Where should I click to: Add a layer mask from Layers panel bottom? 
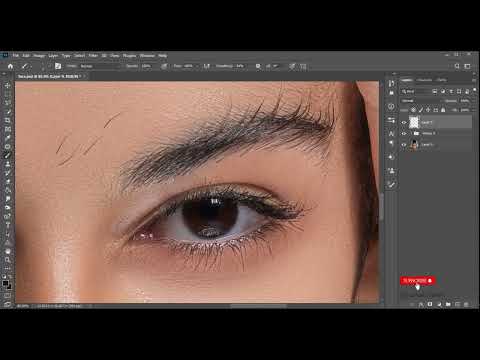(x=430, y=304)
